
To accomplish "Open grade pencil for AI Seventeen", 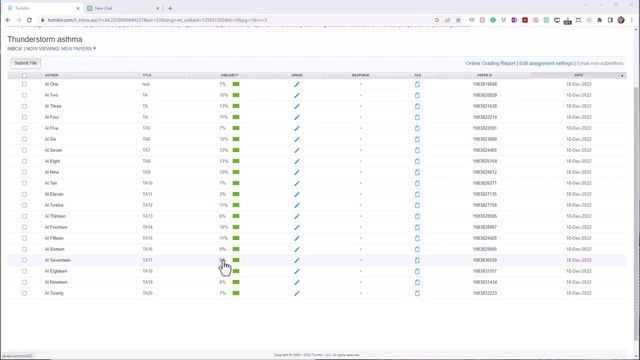I will (x=297, y=260).
